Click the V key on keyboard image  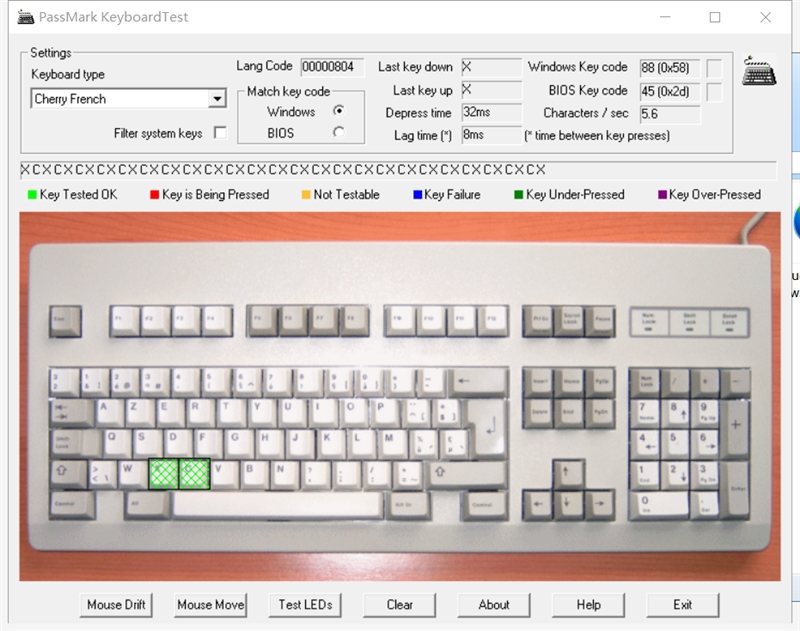pyautogui.click(x=224, y=474)
